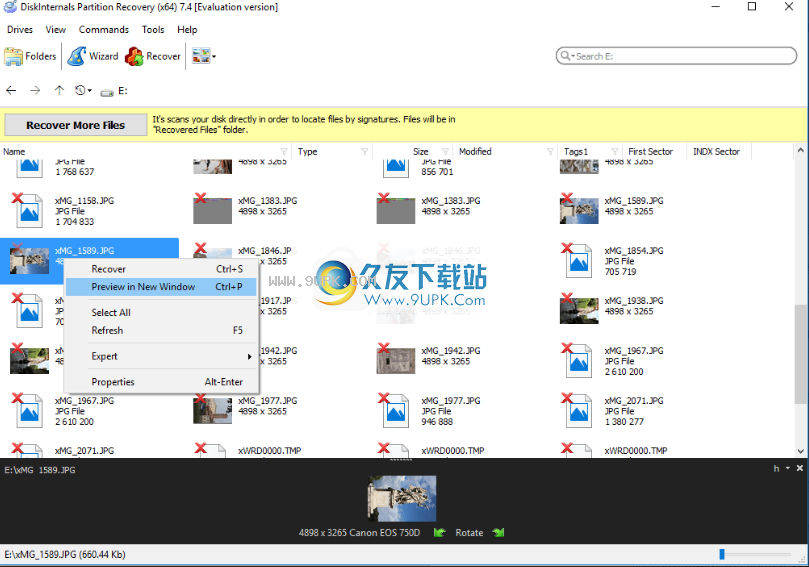Screen dimensions: 809x567
Task: Open the search options magnifier dropdown
Action: point(568,56)
